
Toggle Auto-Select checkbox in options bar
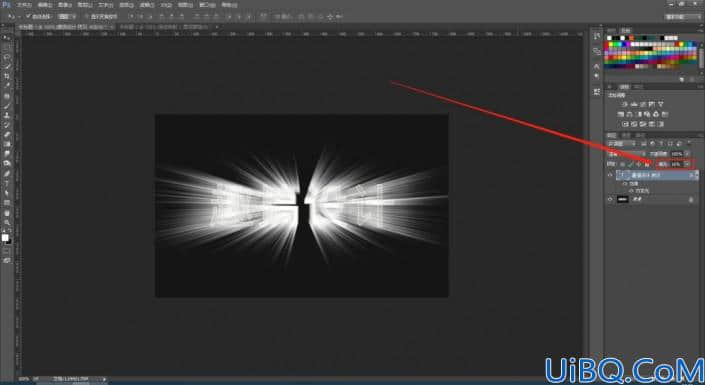coord(28,16)
